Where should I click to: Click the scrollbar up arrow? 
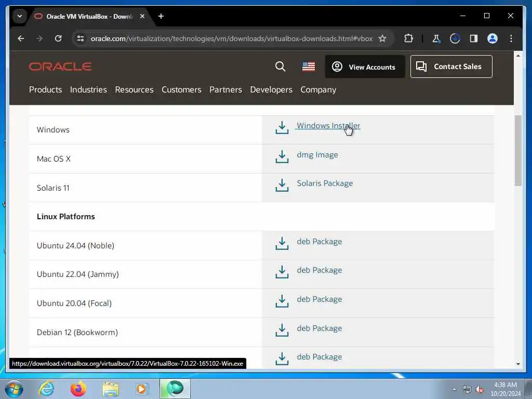pyautogui.click(x=518, y=55)
